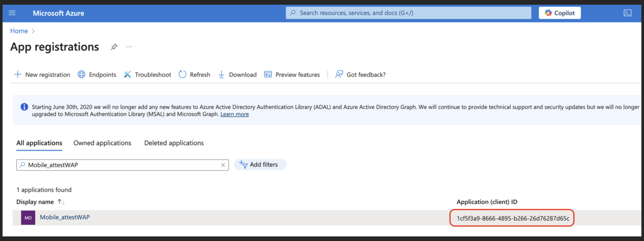This screenshot has width=644, height=241.
Task: Click the Troubleshoot toolbar button
Action: pos(148,74)
